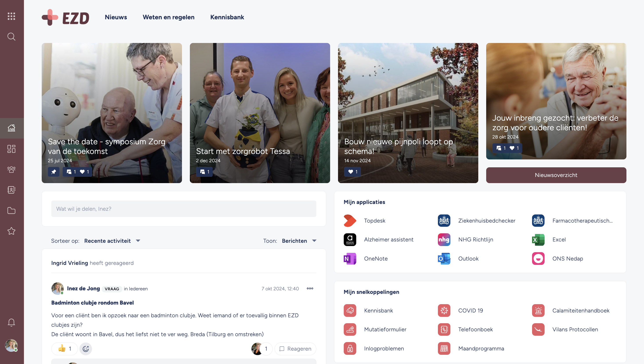The width and height of the screenshot is (644, 364).
Task: Expand the Berichten filter dropdown
Action: point(299,241)
